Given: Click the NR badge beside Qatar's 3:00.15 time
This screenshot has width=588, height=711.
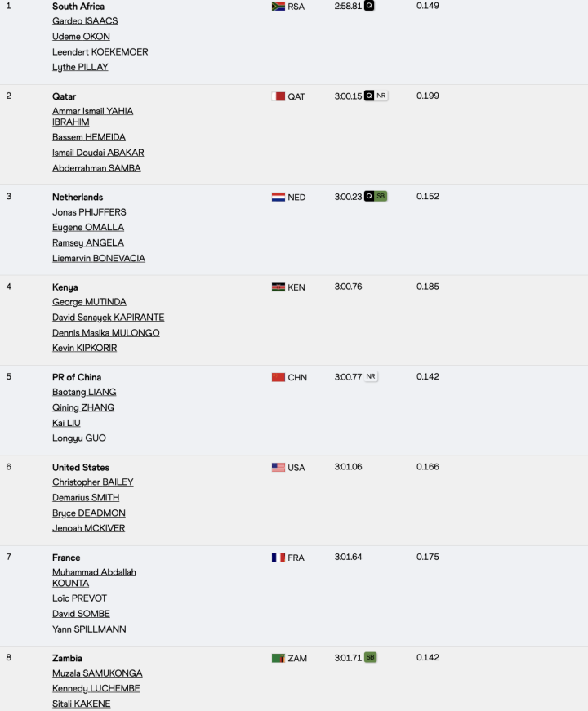Looking at the screenshot, I should point(379,96).
